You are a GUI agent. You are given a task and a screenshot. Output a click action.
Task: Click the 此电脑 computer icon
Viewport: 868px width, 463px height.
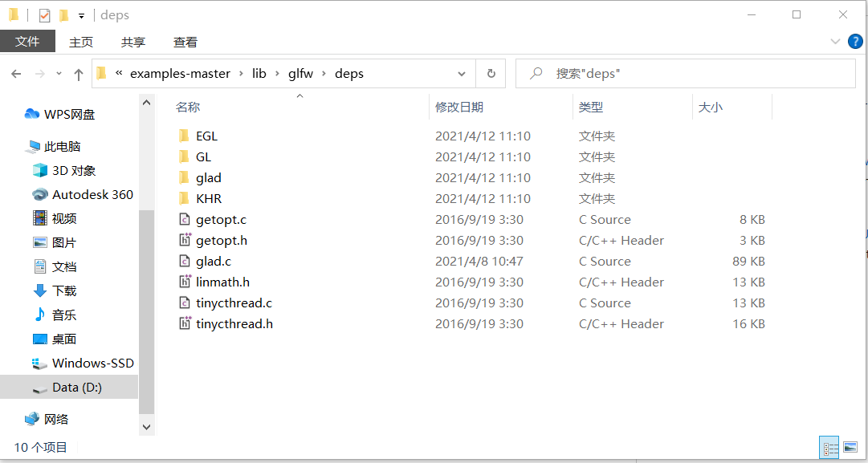tap(33, 147)
